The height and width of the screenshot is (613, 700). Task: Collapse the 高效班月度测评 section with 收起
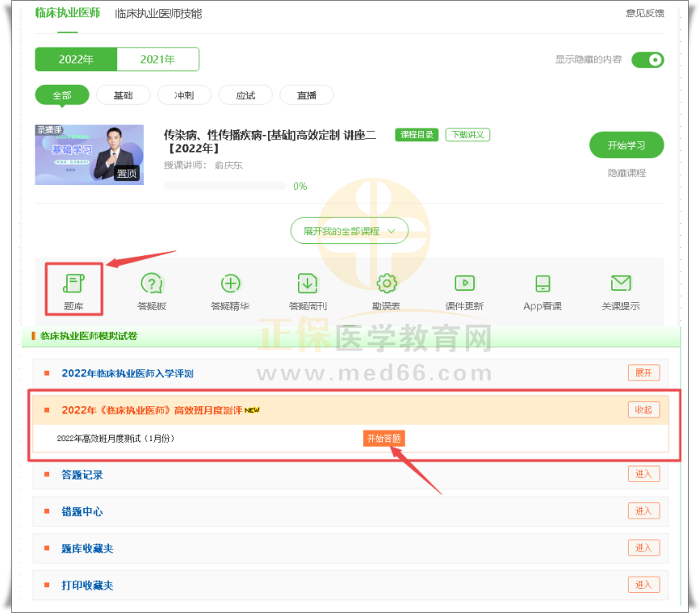643,409
